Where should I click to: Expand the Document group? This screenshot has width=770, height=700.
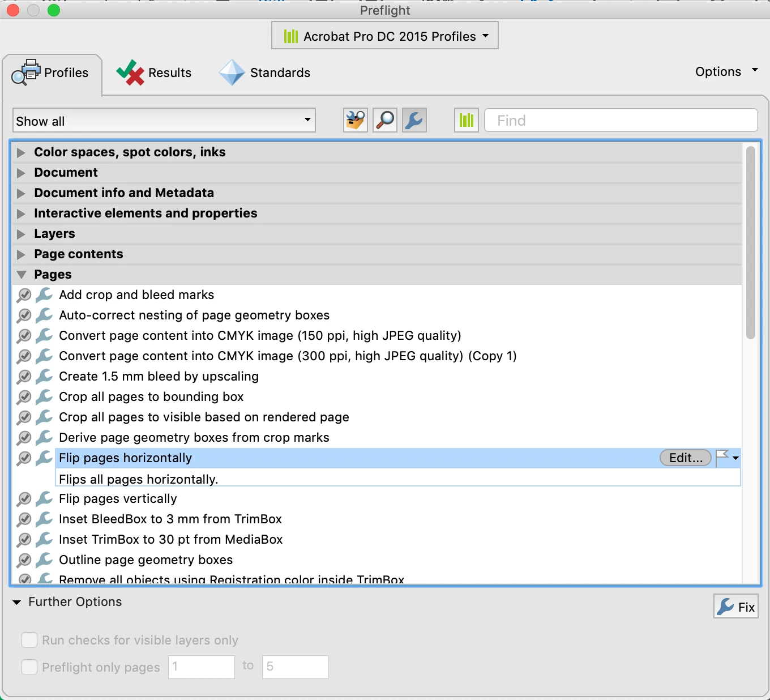21,173
